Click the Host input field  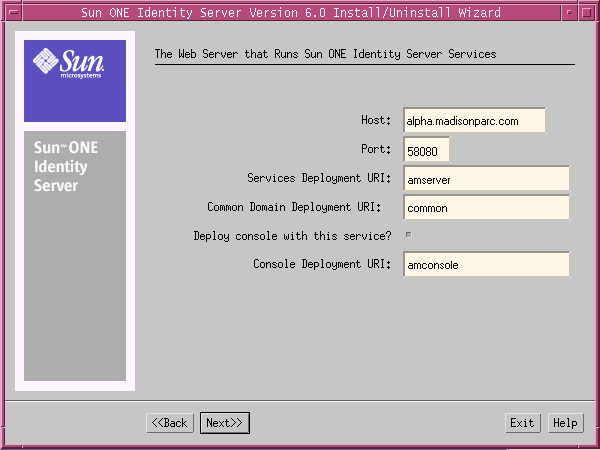[474, 121]
